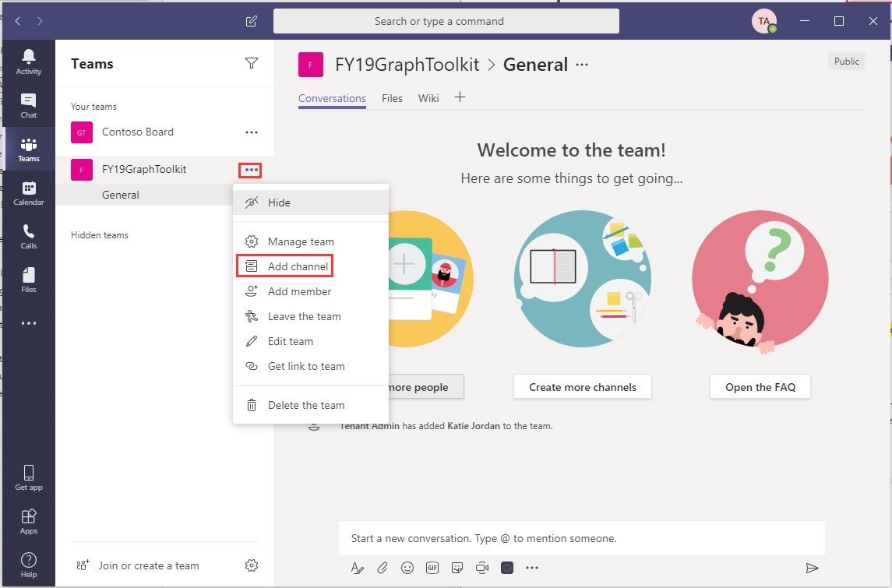Open more compose options ellipsis
Screen dimensions: 892x588
(x=532, y=568)
